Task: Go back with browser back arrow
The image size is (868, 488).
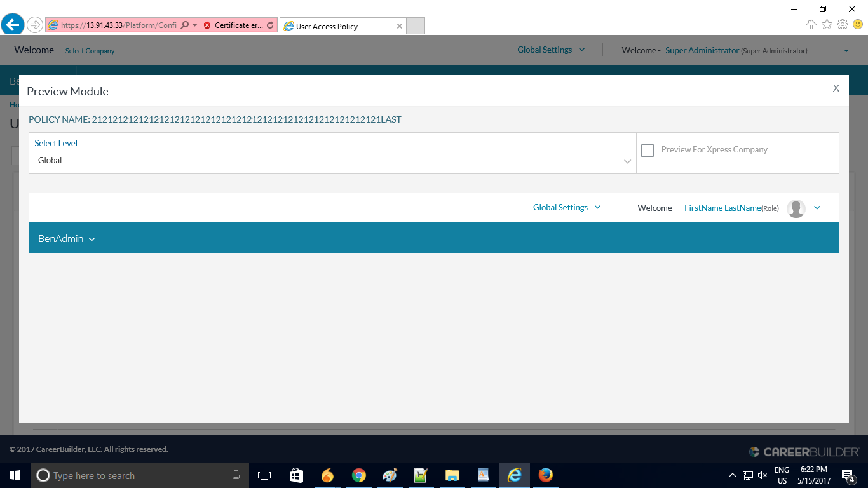Action: (x=13, y=25)
